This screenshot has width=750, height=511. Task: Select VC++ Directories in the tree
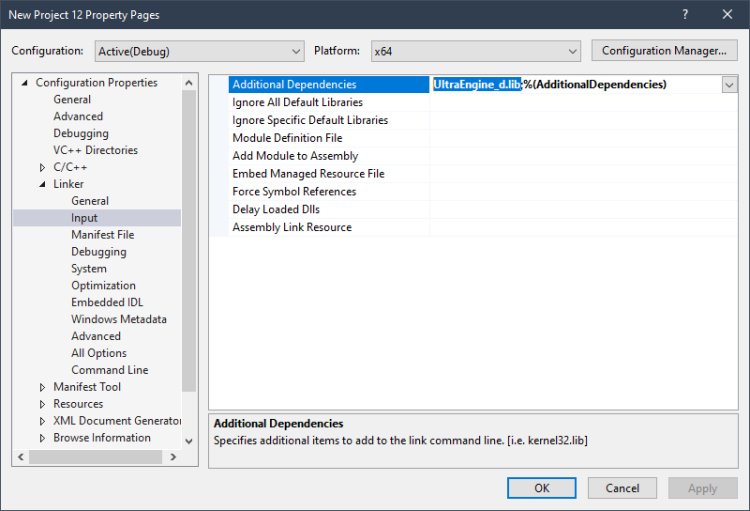coord(95,150)
